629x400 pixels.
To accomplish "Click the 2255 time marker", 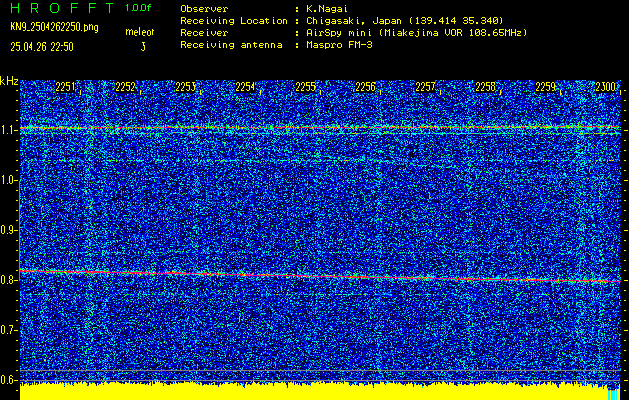I will pyautogui.click(x=305, y=87).
